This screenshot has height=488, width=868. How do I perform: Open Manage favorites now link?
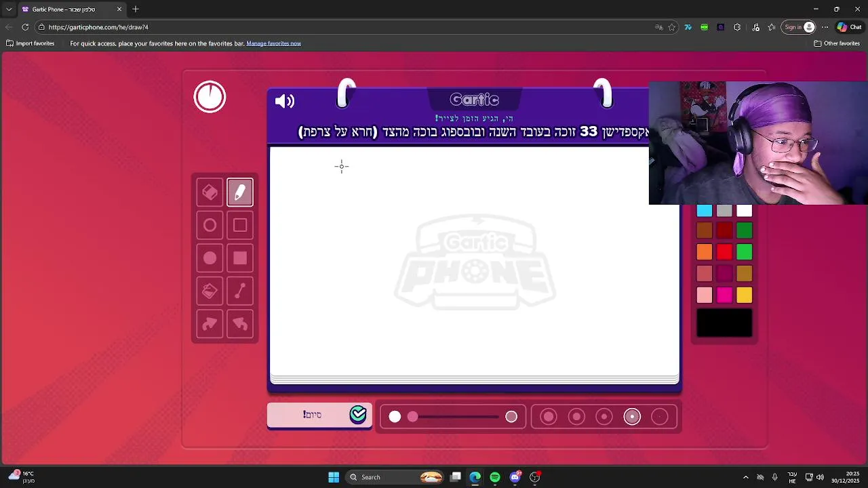coord(273,43)
